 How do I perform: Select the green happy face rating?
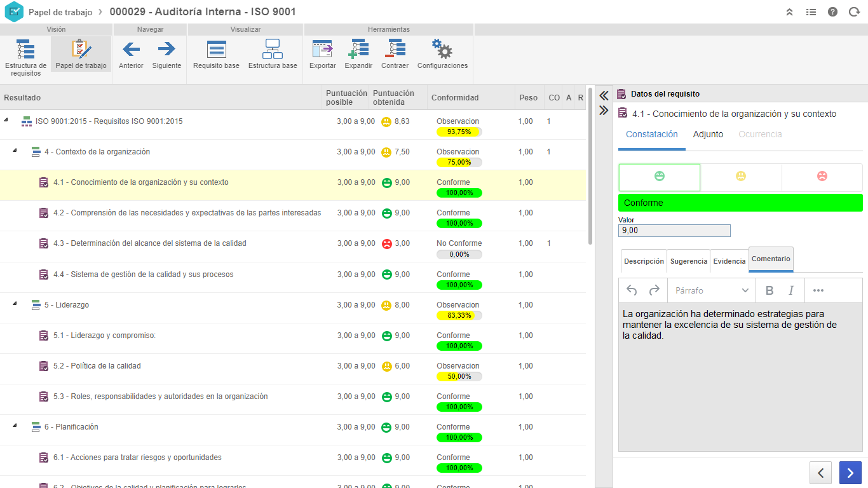click(x=660, y=177)
